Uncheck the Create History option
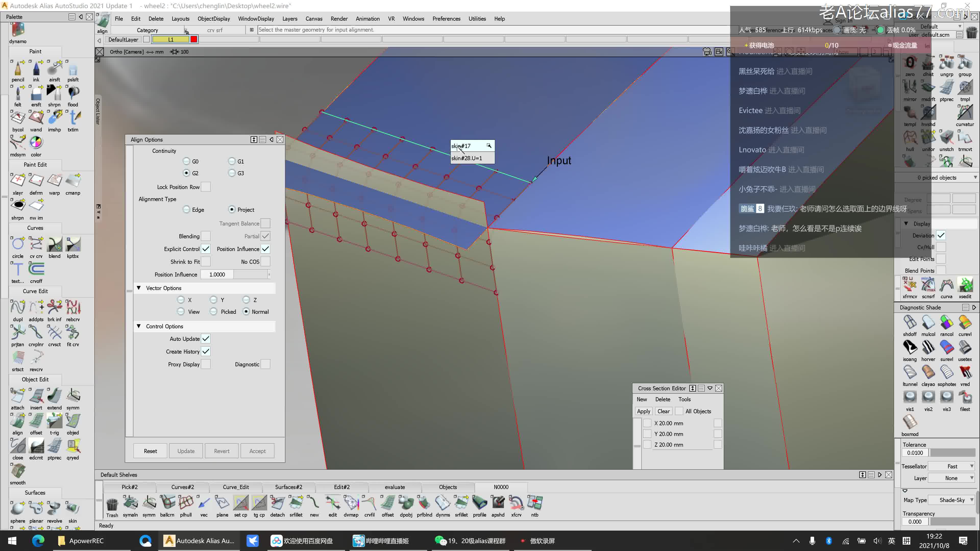 205,351
